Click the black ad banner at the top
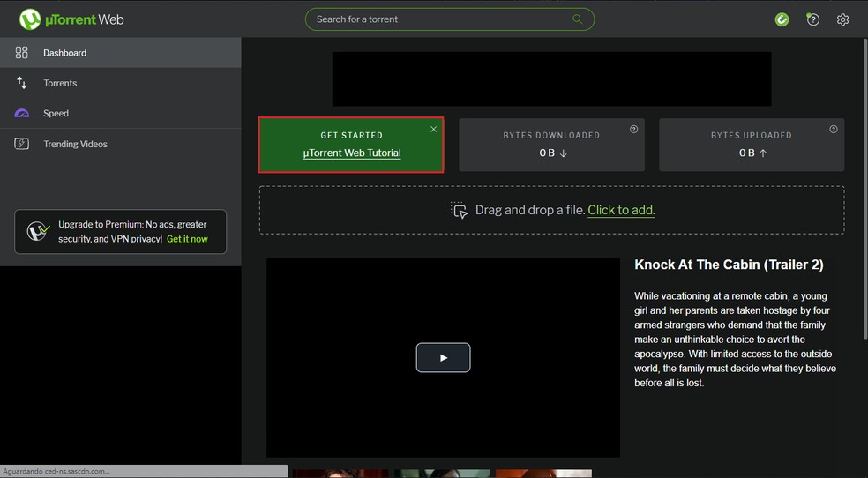The height and width of the screenshot is (478, 868). (551, 78)
